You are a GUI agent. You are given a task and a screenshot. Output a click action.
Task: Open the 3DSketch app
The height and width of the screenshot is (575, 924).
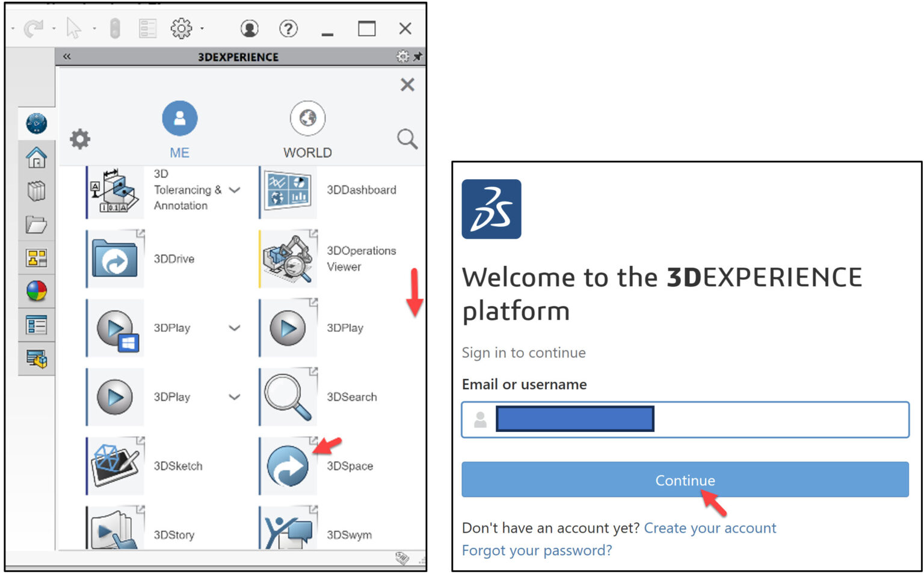(x=115, y=465)
